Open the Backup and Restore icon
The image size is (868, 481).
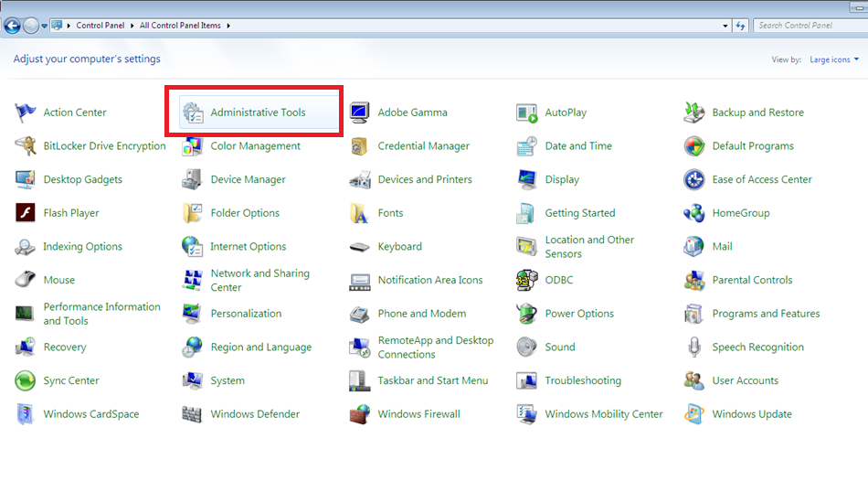[x=693, y=112]
